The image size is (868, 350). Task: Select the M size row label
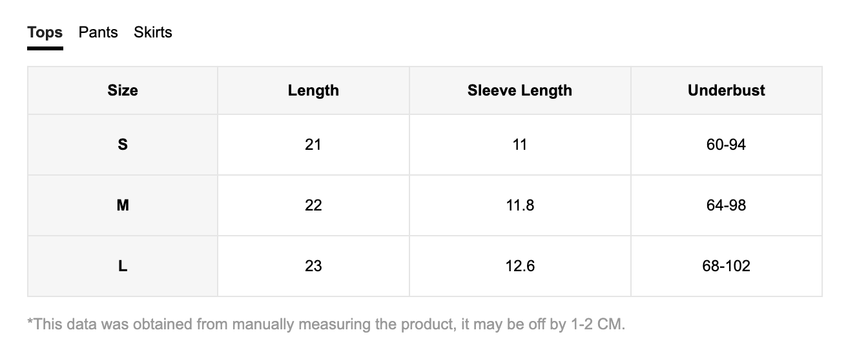coord(123,205)
